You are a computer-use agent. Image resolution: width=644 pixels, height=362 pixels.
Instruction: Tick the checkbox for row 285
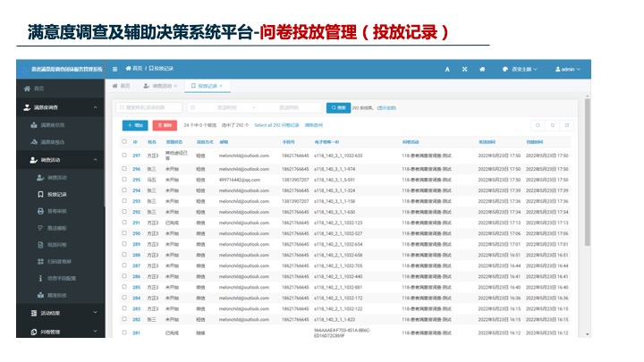coord(124,287)
